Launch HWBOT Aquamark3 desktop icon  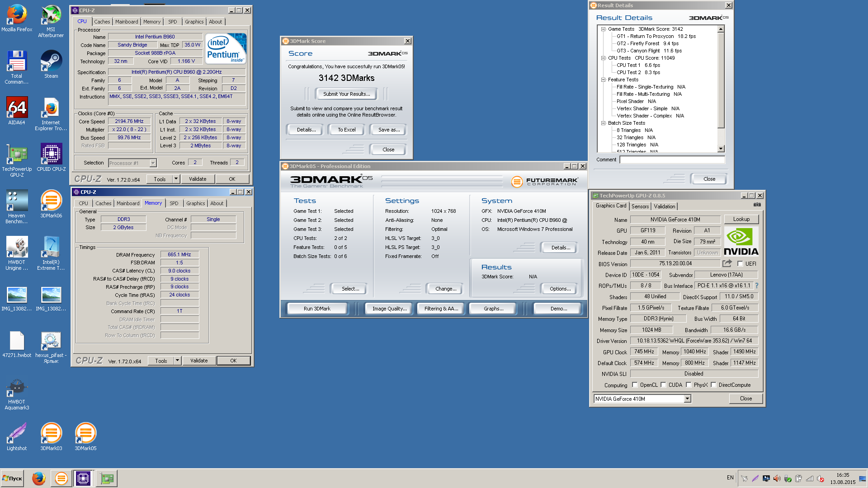pos(17,394)
